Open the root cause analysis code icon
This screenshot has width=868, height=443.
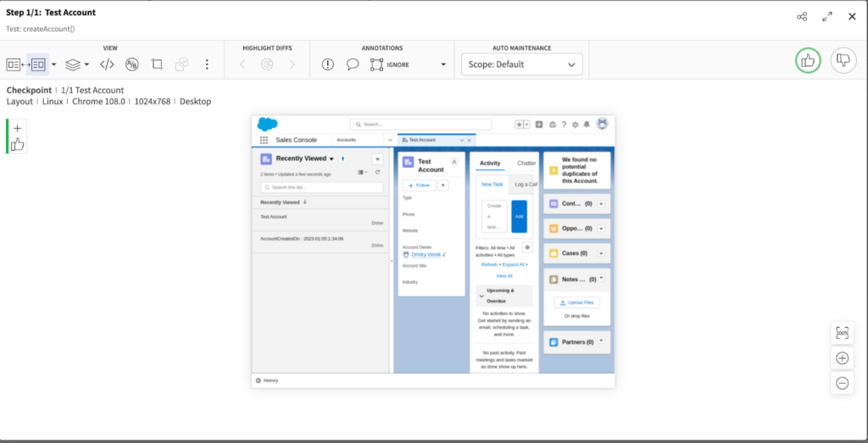coord(107,64)
